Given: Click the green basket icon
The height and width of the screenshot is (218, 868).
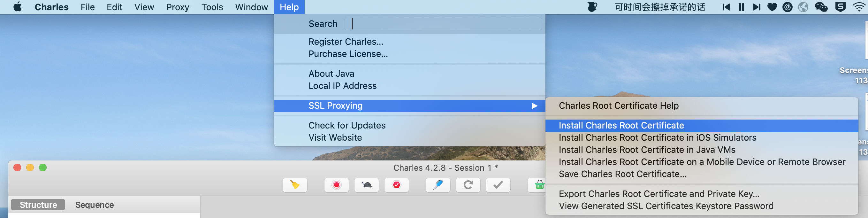Looking at the screenshot, I should (539, 185).
